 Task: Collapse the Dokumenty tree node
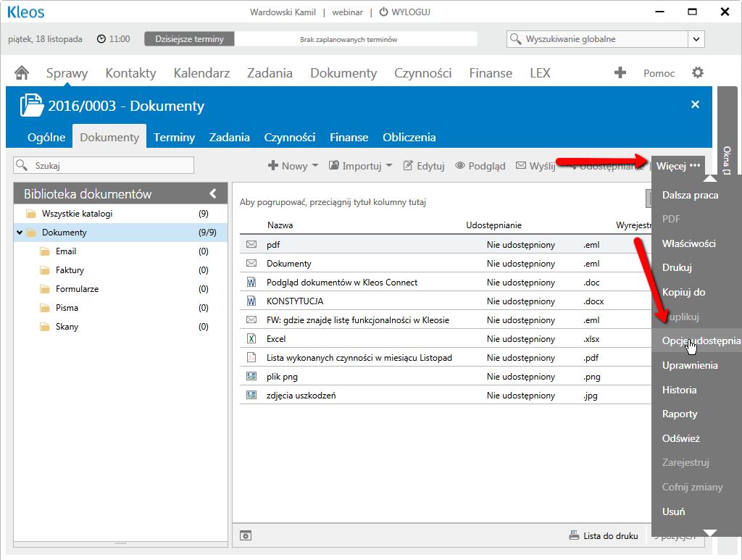[x=20, y=233]
